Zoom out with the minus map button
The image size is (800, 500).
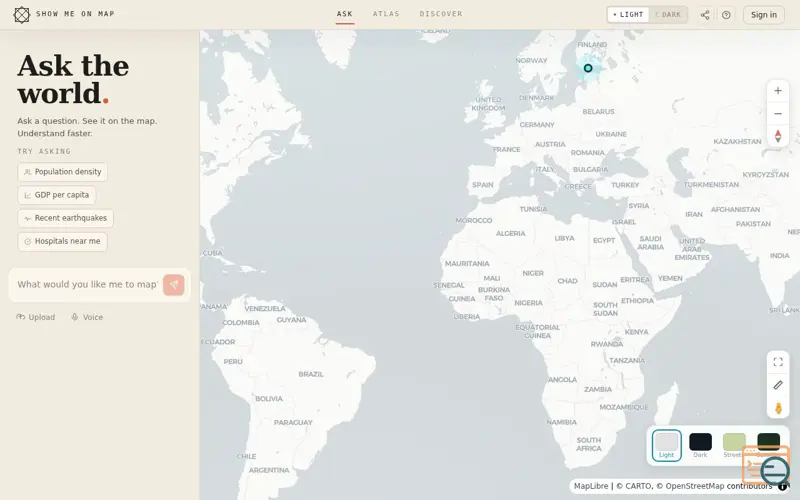point(778,113)
